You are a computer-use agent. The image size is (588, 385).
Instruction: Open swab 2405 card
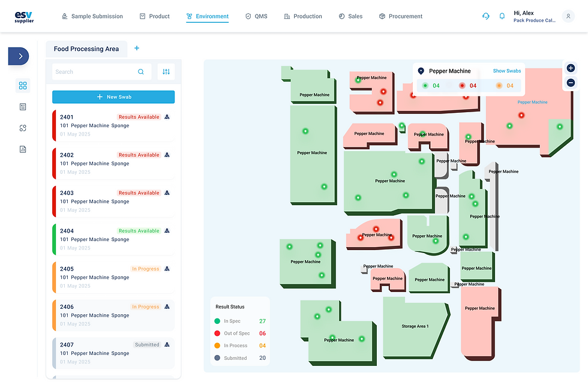(x=113, y=278)
